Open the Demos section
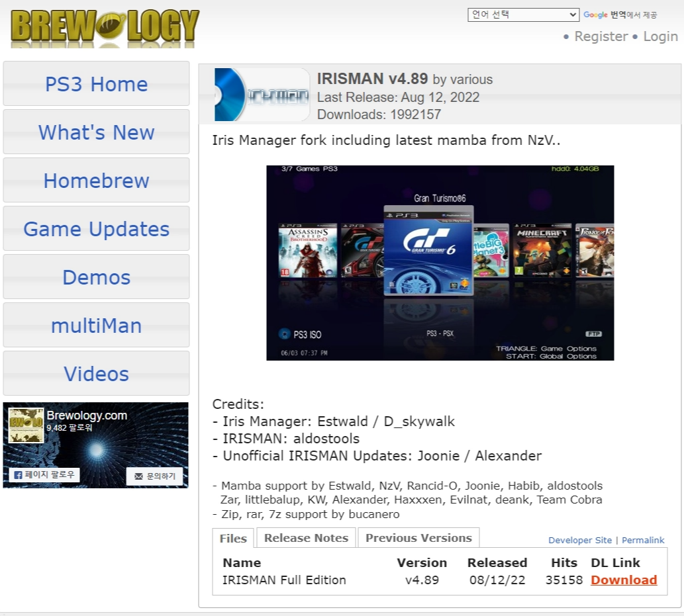The height and width of the screenshot is (616, 684). click(x=97, y=277)
